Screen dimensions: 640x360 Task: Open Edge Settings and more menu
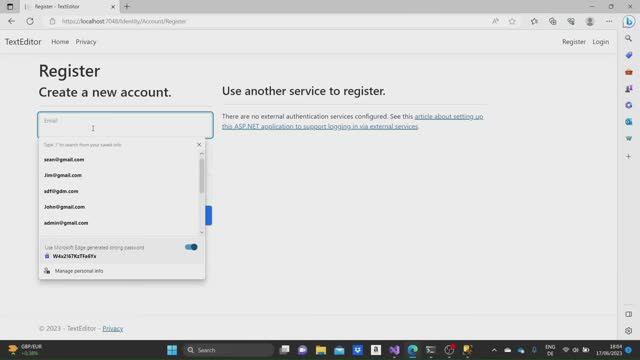[609, 21]
